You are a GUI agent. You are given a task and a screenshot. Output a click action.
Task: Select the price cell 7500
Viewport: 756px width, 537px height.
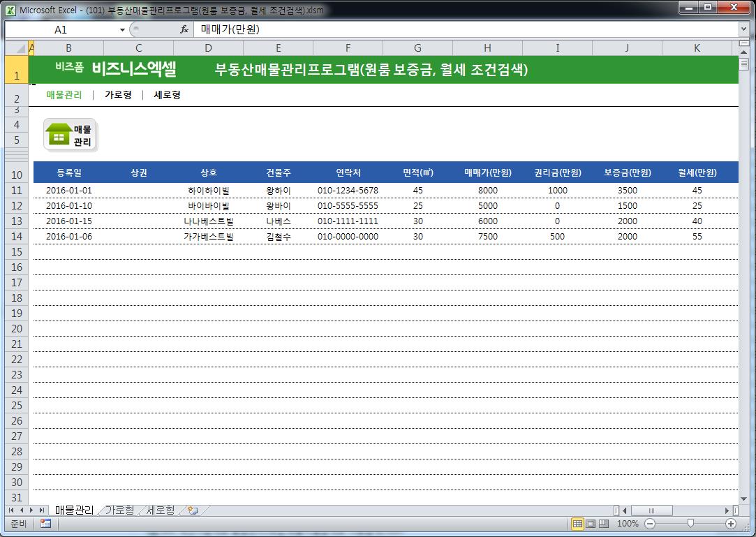click(x=488, y=237)
